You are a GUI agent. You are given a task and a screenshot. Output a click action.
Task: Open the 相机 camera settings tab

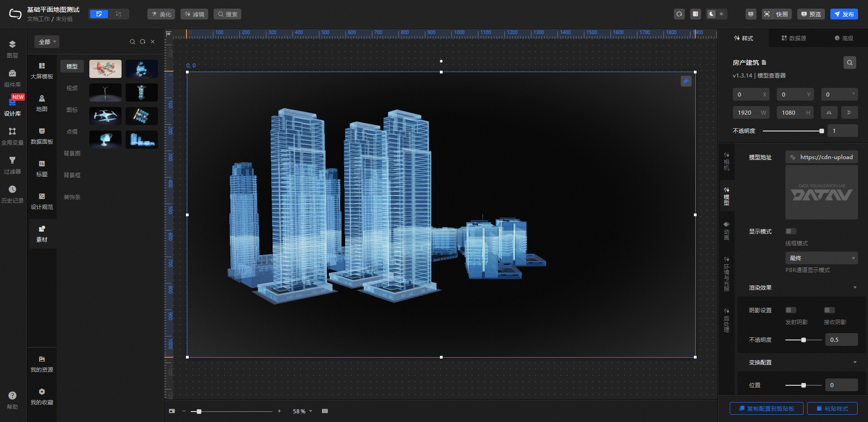click(x=727, y=161)
